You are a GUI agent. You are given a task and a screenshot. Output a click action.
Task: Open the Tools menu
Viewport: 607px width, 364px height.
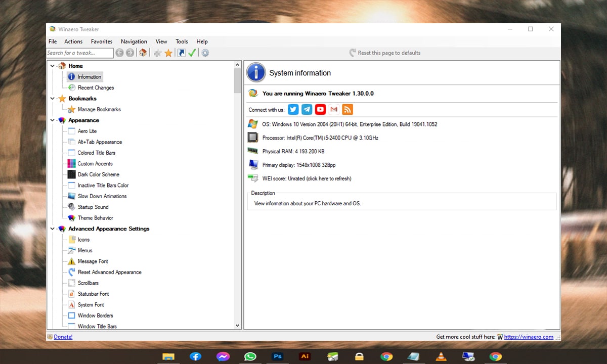click(182, 41)
